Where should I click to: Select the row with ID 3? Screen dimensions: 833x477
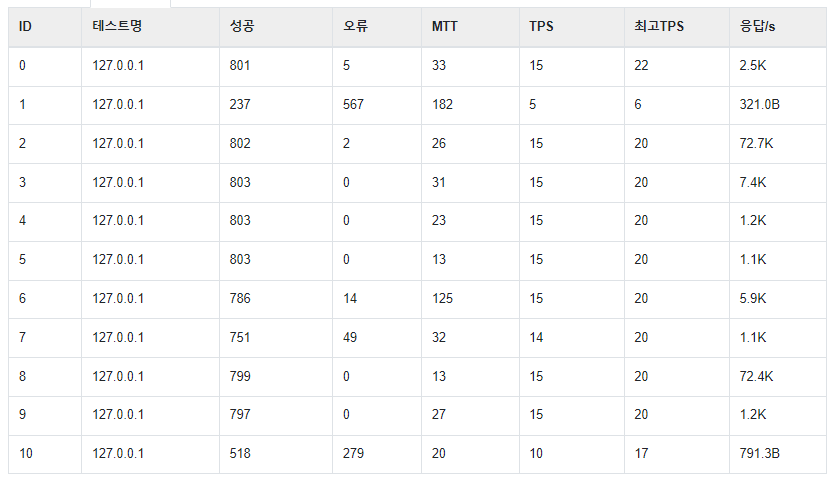click(417, 183)
